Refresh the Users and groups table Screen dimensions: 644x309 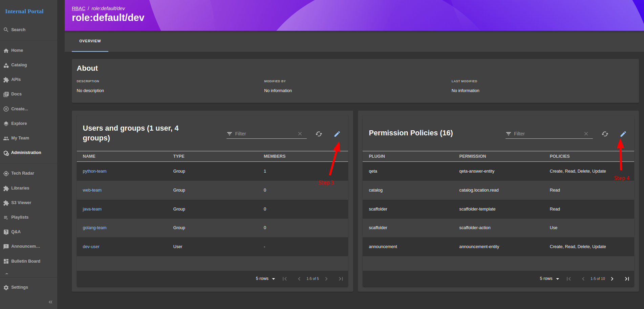point(319,134)
